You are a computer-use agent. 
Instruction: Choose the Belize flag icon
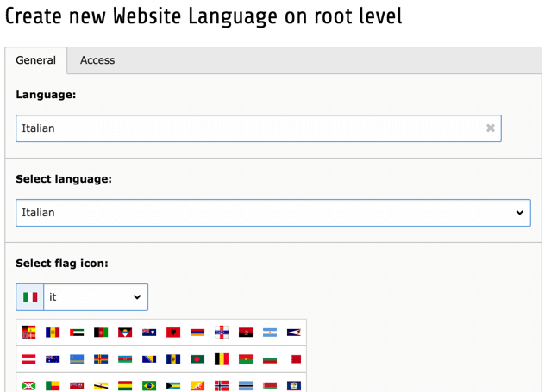pos(294,386)
